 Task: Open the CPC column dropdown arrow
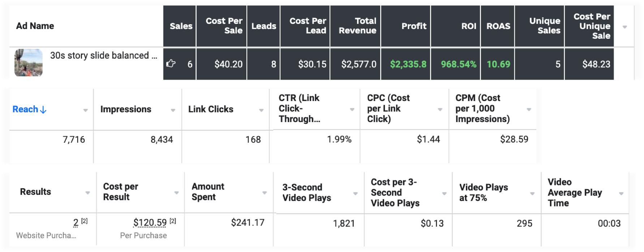pyautogui.click(x=440, y=109)
